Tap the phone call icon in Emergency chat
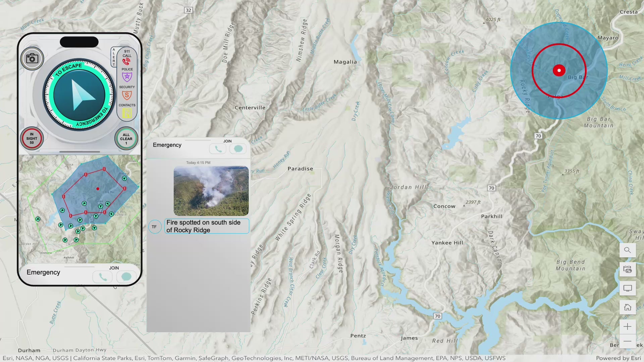The width and height of the screenshot is (644, 362). click(218, 148)
